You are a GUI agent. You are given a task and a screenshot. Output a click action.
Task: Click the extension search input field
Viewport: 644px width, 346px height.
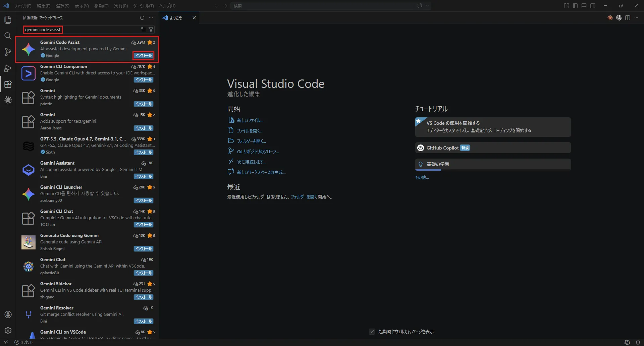[x=80, y=30]
